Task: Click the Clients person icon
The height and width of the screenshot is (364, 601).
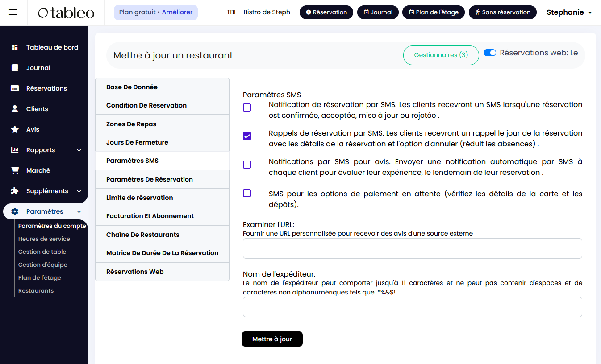Action: [x=15, y=109]
